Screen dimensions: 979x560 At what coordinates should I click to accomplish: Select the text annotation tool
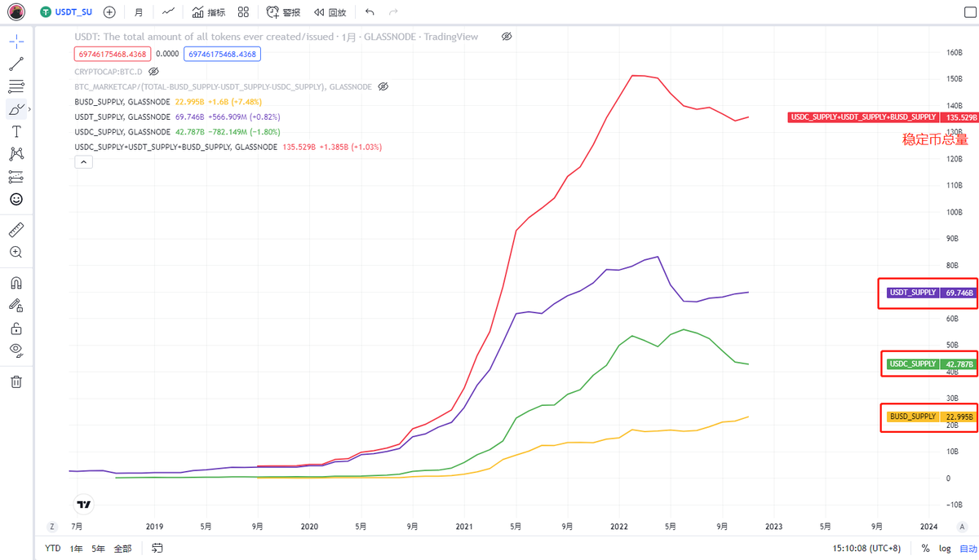point(16,131)
